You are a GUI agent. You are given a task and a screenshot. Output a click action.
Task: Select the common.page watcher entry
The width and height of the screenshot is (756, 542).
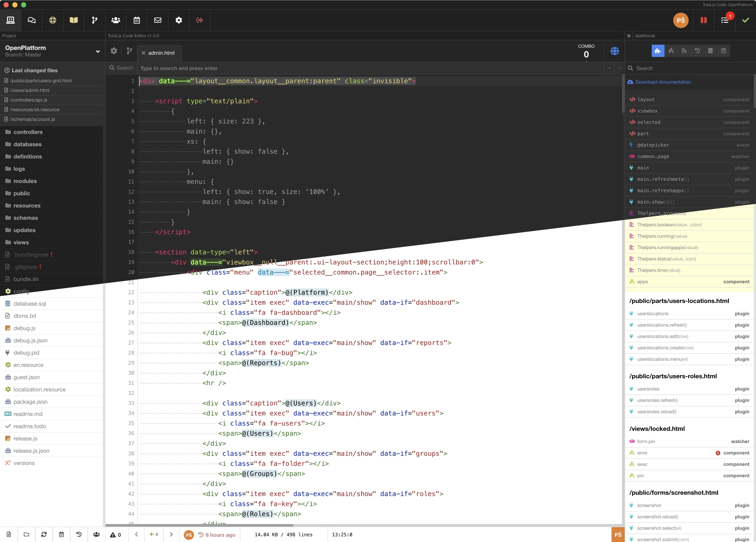pyautogui.click(x=689, y=157)
